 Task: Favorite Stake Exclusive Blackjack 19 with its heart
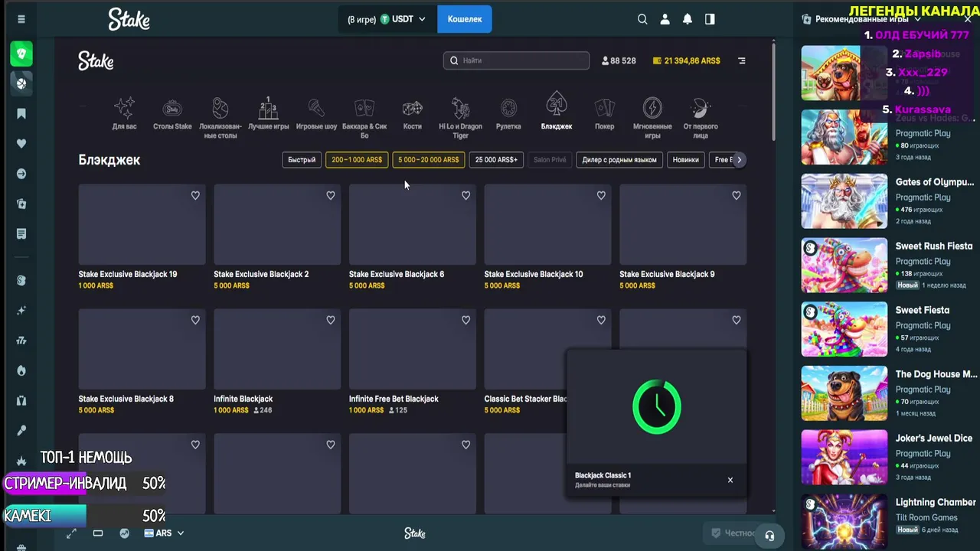coord(195,195)
